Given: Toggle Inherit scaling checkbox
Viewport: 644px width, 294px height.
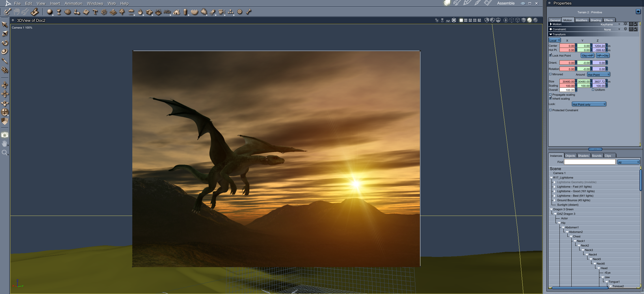Looking at the screenshot, I should pos(550,98).
